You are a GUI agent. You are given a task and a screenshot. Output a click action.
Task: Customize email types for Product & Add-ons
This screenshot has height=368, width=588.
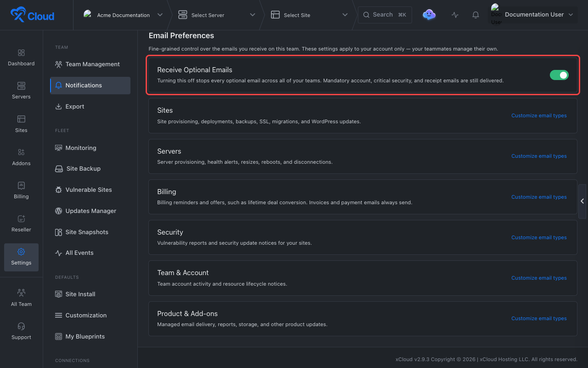pos(539,318)
